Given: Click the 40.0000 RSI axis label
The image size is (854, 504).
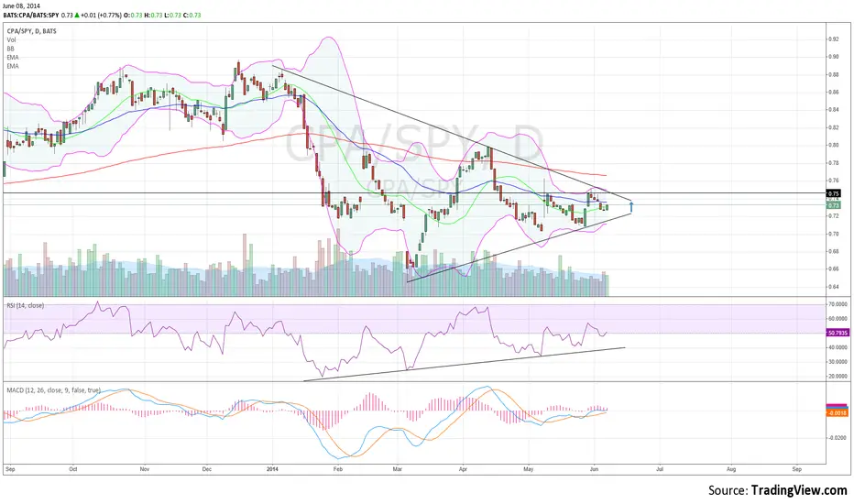Looking at the screenshot, I should [838, 347].
